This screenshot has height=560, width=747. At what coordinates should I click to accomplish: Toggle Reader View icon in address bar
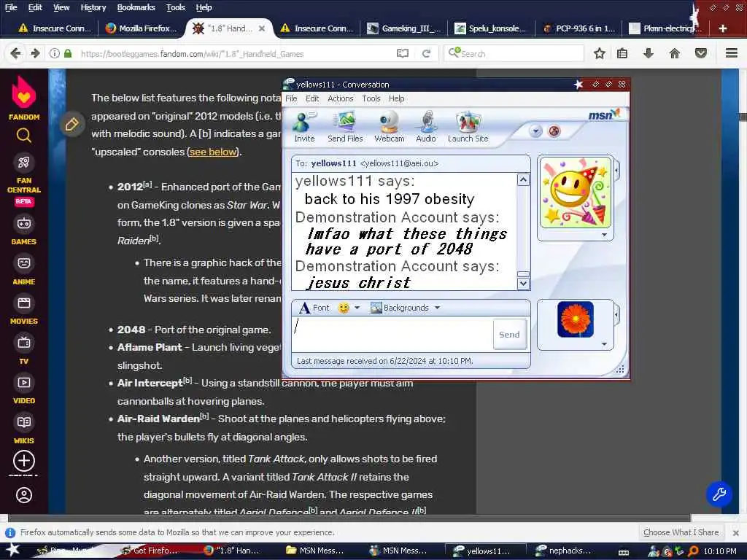[403, 53]
